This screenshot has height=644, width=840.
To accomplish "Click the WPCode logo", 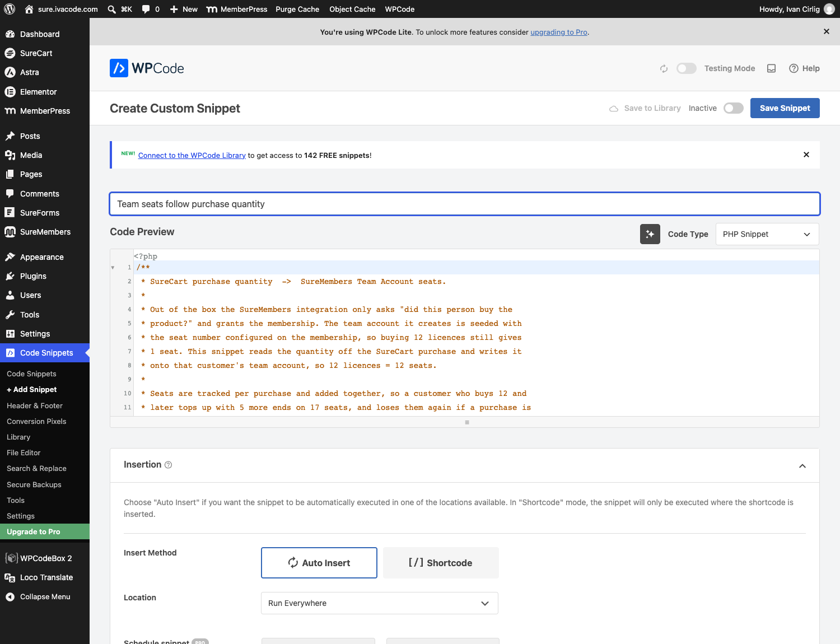I will tap(147, 68).
